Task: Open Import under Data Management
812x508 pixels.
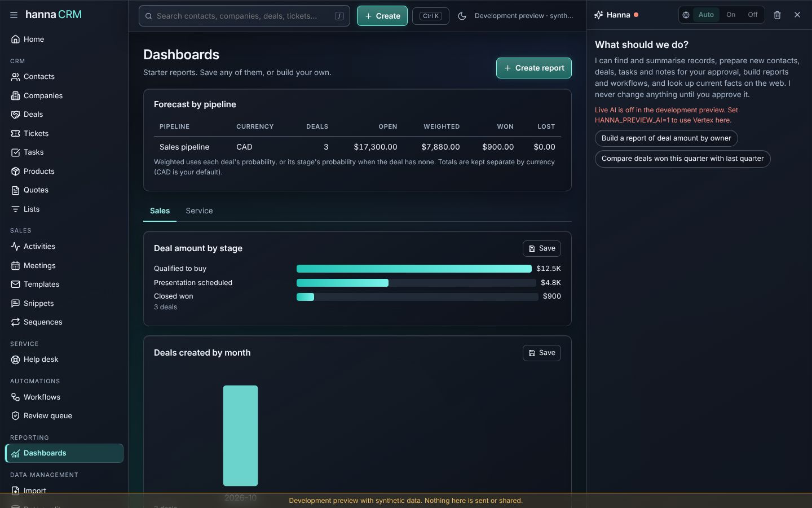Action: click(64, 491)
